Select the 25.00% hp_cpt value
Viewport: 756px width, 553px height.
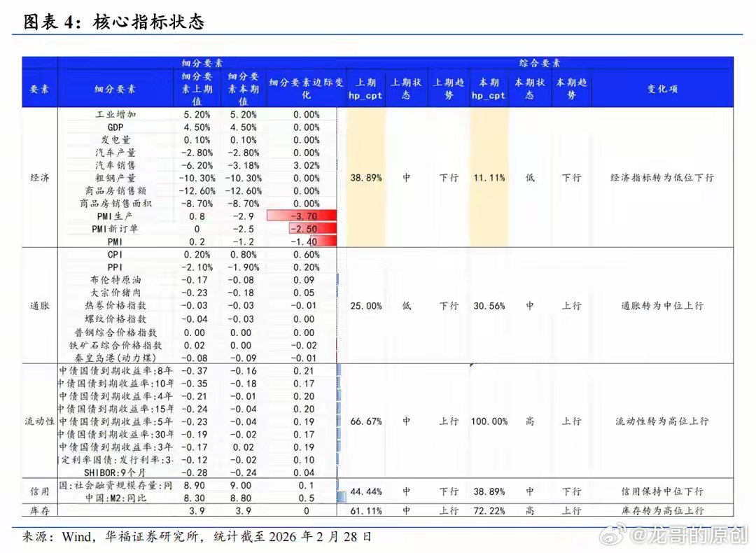click(x=366, y=306)
